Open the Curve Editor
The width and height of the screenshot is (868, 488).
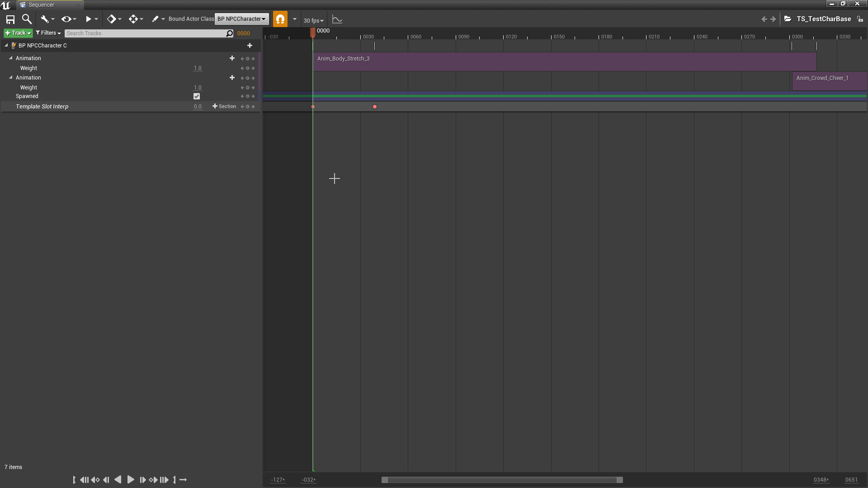click(x=337, y=19)
